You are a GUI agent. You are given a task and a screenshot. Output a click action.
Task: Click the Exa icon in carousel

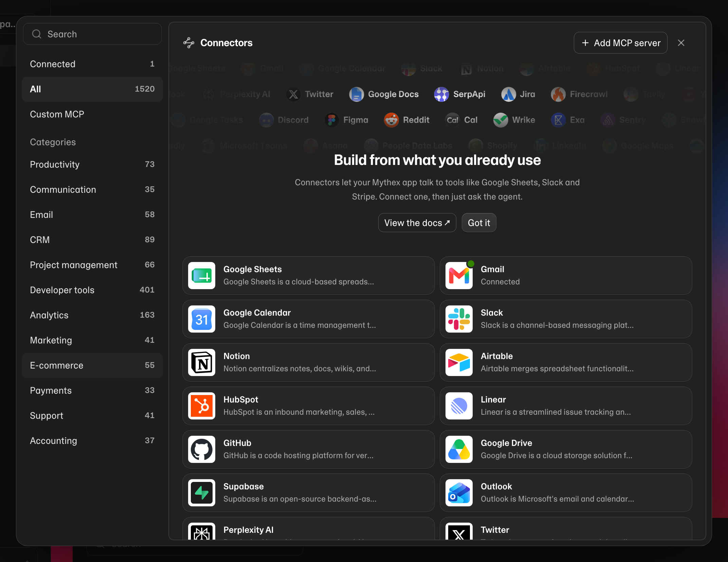pyautogui.click(x=558, y=120)
